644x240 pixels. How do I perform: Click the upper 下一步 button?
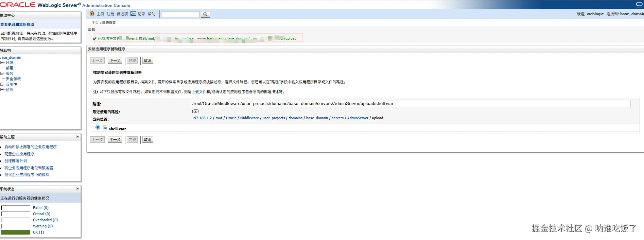coord(115,61)
